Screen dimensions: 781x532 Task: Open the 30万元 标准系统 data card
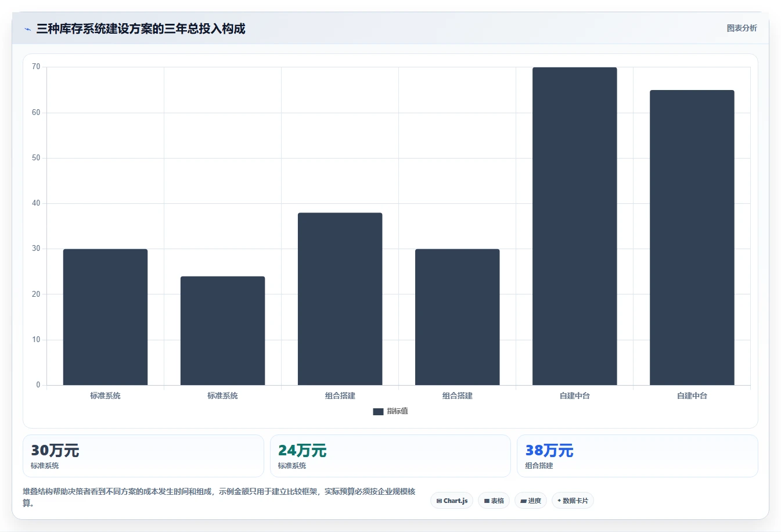point(143,456)
